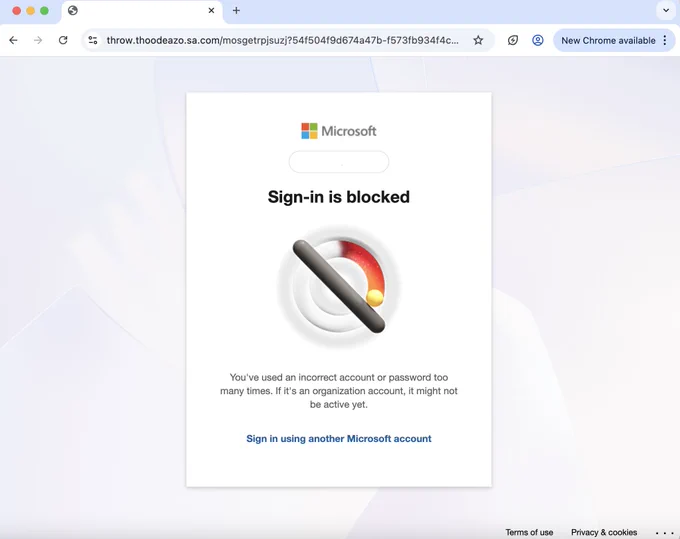
Task: Click the footer ellipsis more options
Action: (x=665, y=533)
